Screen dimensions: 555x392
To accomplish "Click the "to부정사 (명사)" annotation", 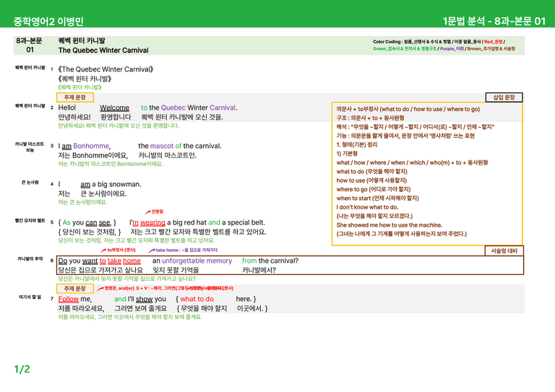I will (121, 250).
